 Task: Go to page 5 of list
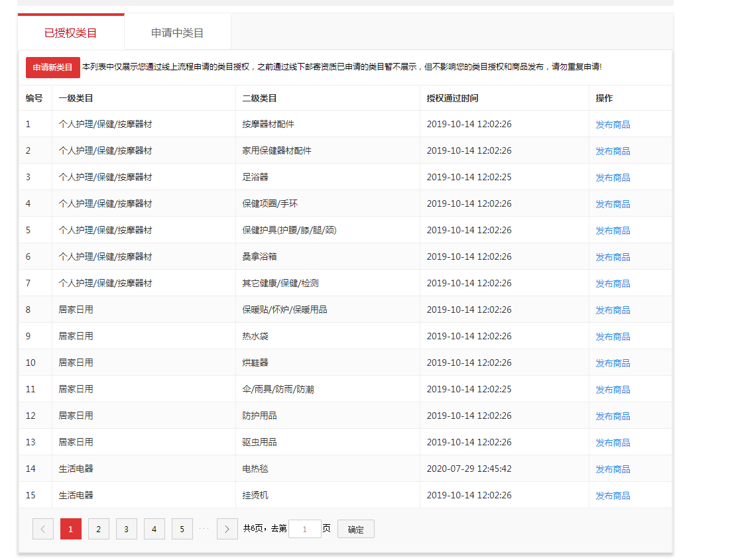click(182, 529)
